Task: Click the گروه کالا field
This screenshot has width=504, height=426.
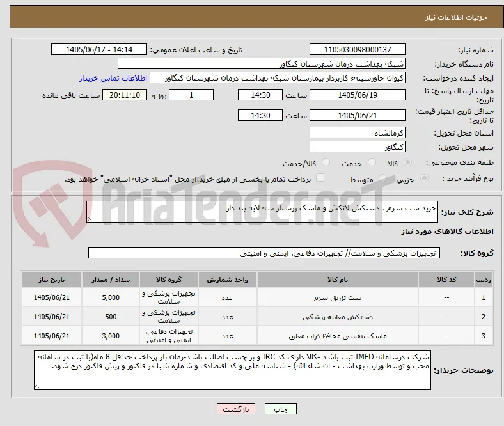Action: (x=264, y=253)
